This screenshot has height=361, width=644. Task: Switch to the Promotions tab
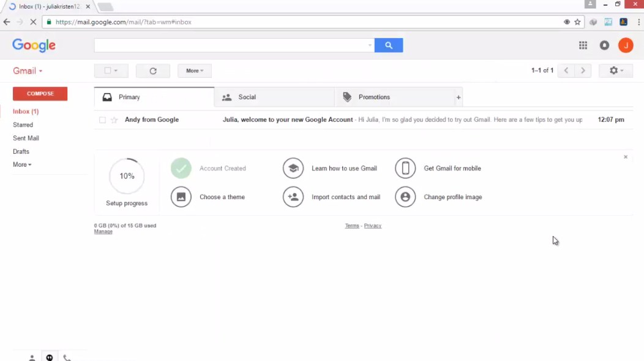point(394,97)
